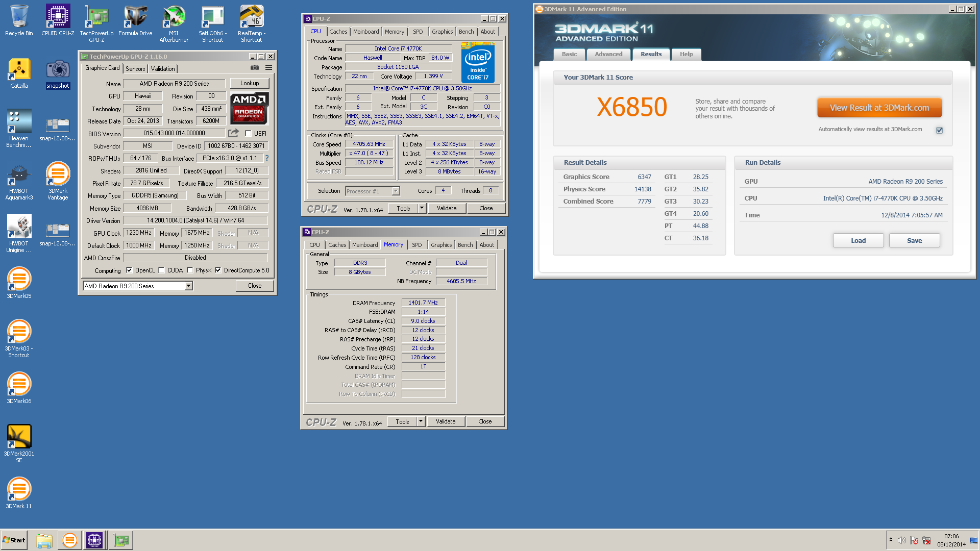Launch 3DMark Vantage desktop icon
This screenshot has width=980, height=551.
click(x=58, y=181)
